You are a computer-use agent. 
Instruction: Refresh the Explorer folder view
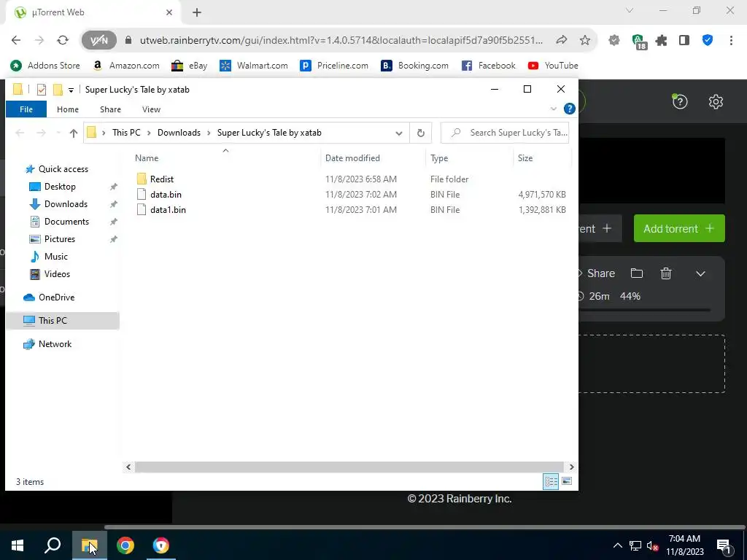[x=421, y=133]
